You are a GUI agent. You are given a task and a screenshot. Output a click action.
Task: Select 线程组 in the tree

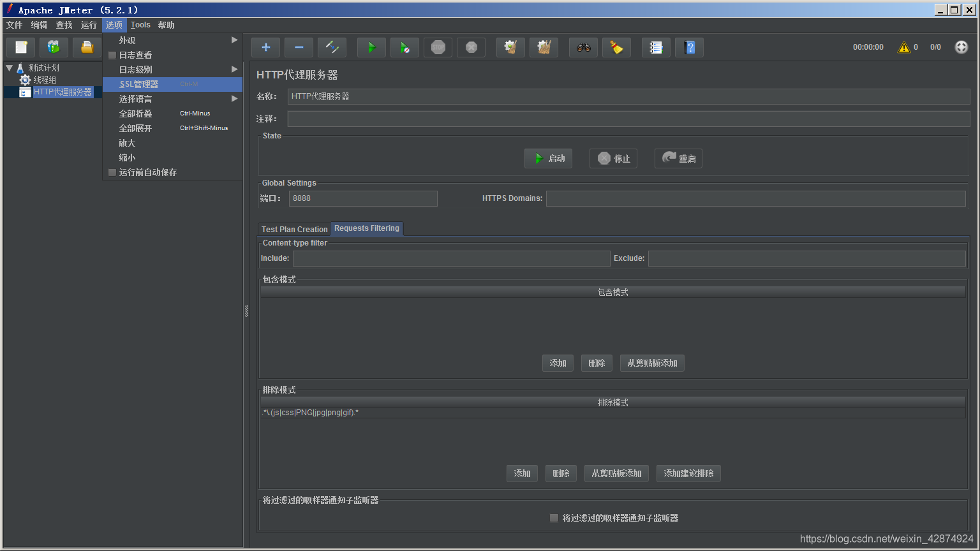click(x=45, y=80)
